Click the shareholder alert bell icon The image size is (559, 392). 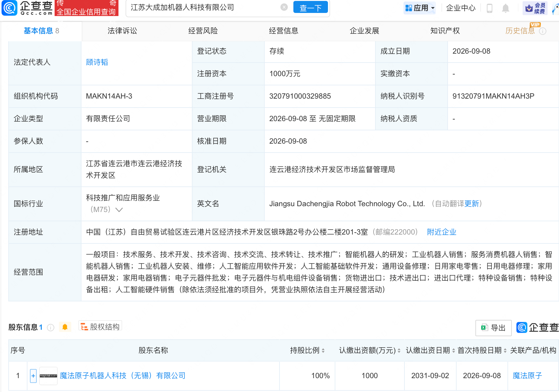[x=65, y=327]
